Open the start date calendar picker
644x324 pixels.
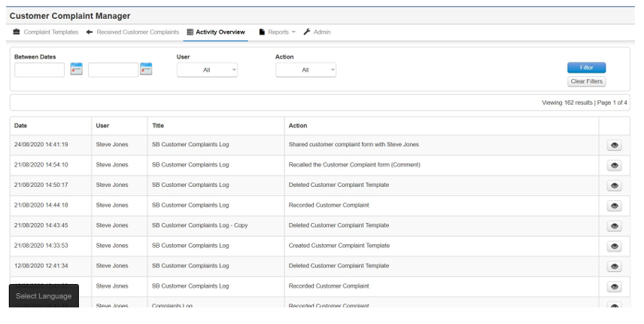click(77, 69)
